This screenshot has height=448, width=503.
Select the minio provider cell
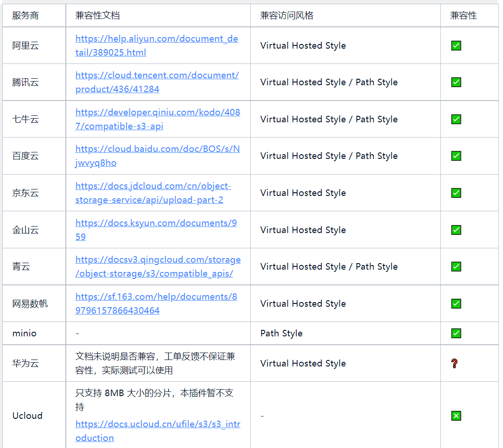point(34,333)
